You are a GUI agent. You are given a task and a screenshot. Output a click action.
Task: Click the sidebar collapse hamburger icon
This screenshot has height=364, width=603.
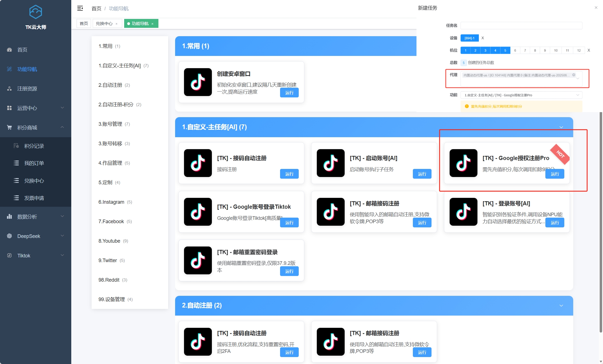point(80,8)
